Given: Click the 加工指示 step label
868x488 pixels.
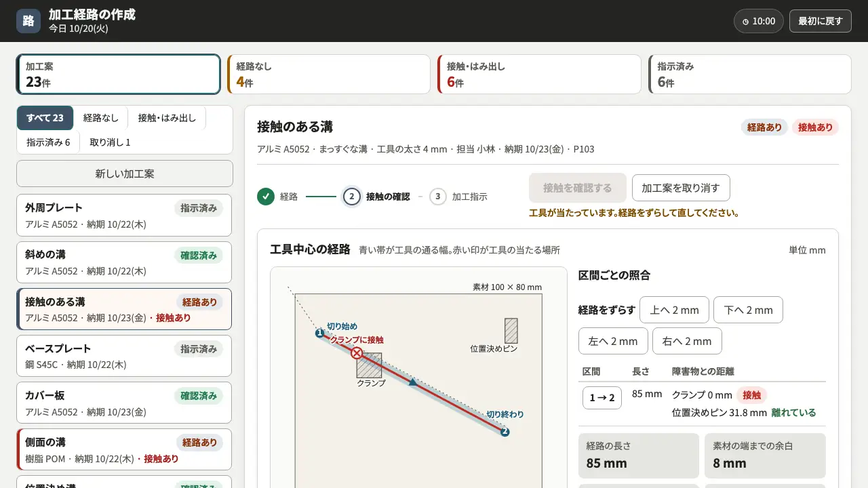Looking at the screenshot, I should pos(470,197).
